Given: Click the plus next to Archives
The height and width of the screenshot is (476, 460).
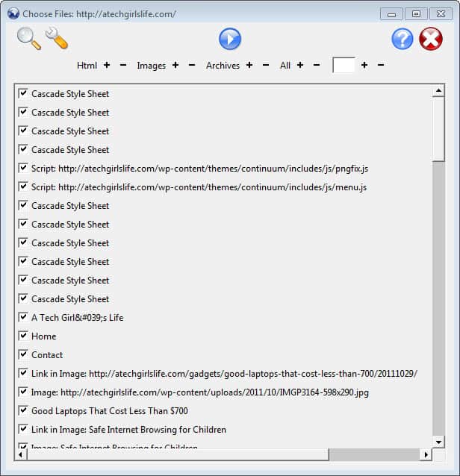Looking at the screenshot, I should tap(249, 66).
